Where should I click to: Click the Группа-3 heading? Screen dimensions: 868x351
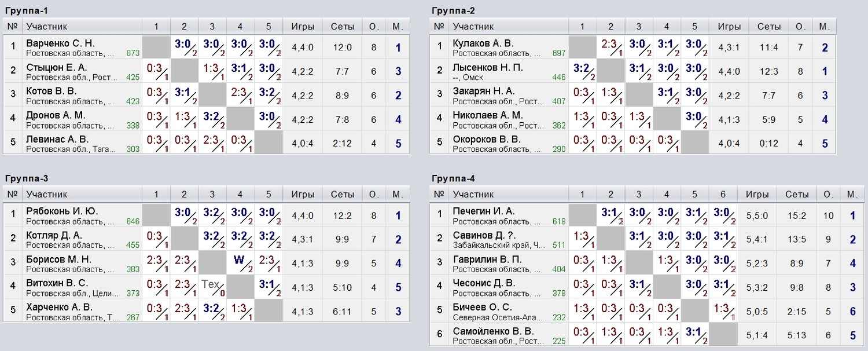27,178
